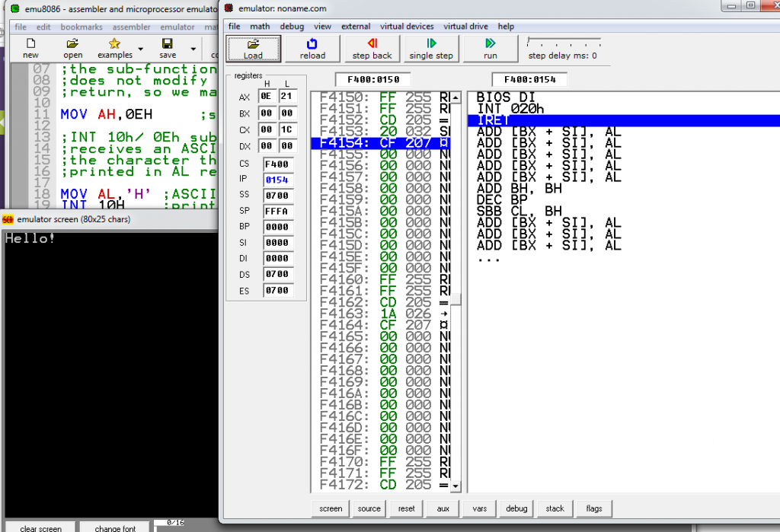The height and width of the screenshot is (532, 780).
Task: Reload the program in emulator
Action: [x=312, y=49]
